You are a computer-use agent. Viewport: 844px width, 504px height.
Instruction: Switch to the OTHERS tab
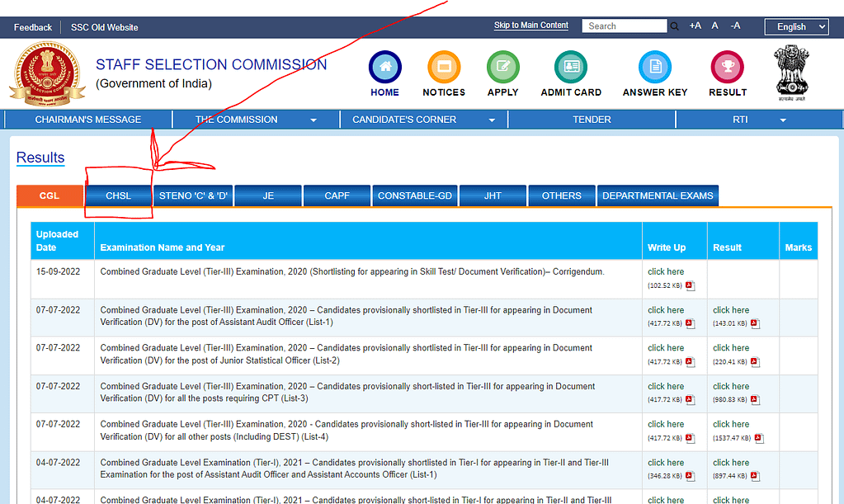point(561,195)
